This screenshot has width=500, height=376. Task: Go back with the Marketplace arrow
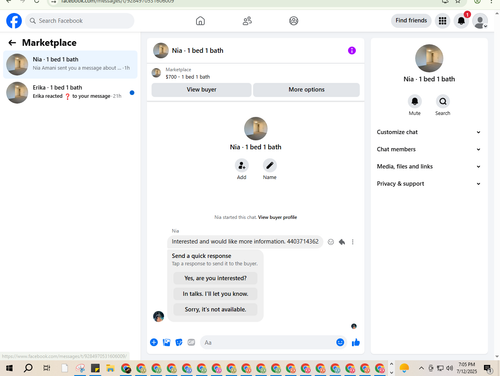(x=12, y=43)
